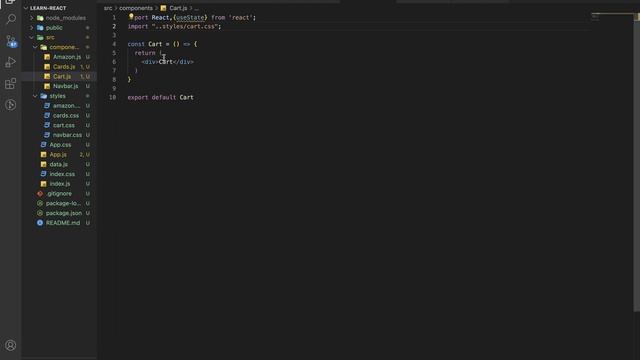Click the closing div tag on line 6
Viewport: 640px width, 360px height.
click(183, 62)
